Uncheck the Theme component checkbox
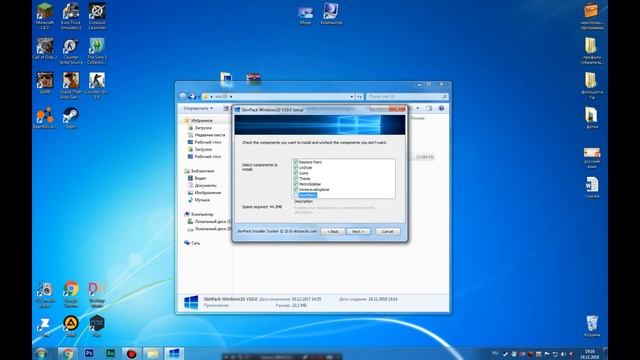Image resolution: width=640 pixels, height=360 pixels. pyautogui.click(x=296, y=178)
